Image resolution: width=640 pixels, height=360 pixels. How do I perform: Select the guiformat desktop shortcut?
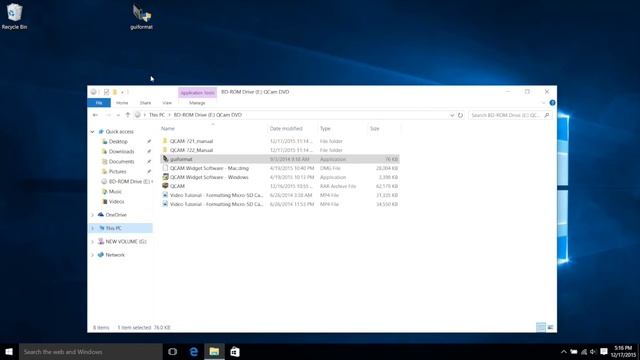pos(141,17)
